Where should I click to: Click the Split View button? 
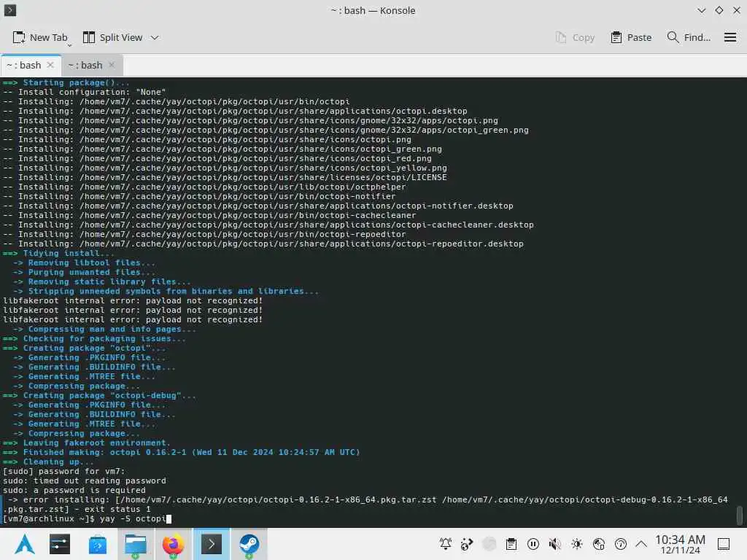[113, 37]
